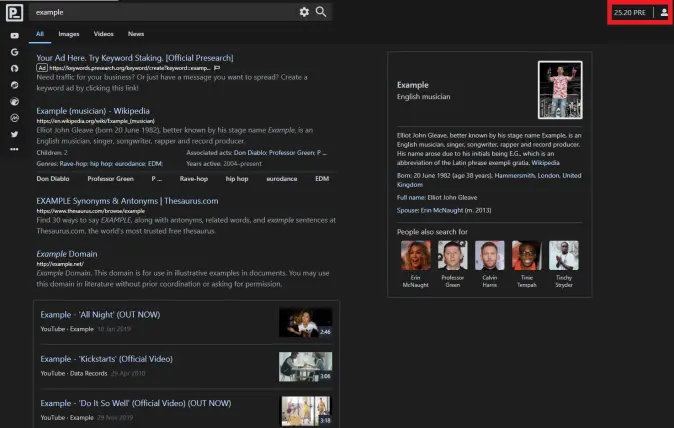Viewport: 674px width, 428px height.
Task: Open 'Your Ad Here. Try Keyword Staking' ad link
Action: [x=135, y=58]
